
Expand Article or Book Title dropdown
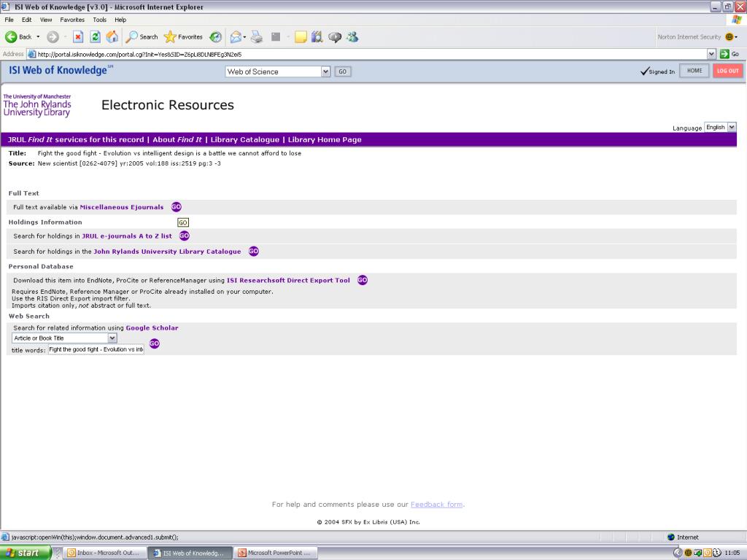(x=64, y=338)
